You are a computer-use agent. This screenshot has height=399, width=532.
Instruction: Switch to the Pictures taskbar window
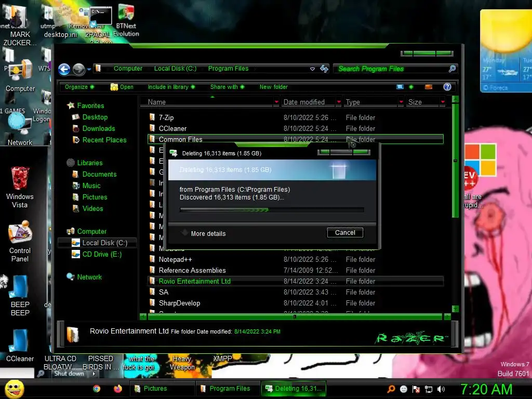tap(162, 389)
